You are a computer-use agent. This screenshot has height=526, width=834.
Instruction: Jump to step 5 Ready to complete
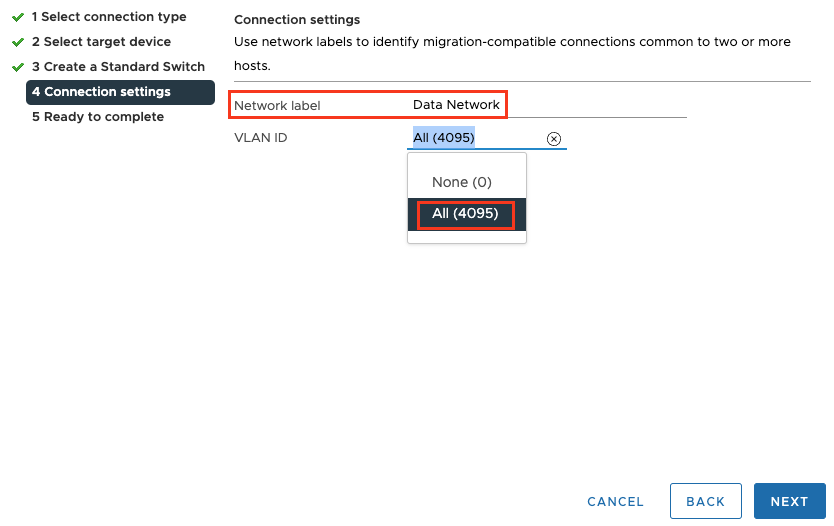coord(98,117)
